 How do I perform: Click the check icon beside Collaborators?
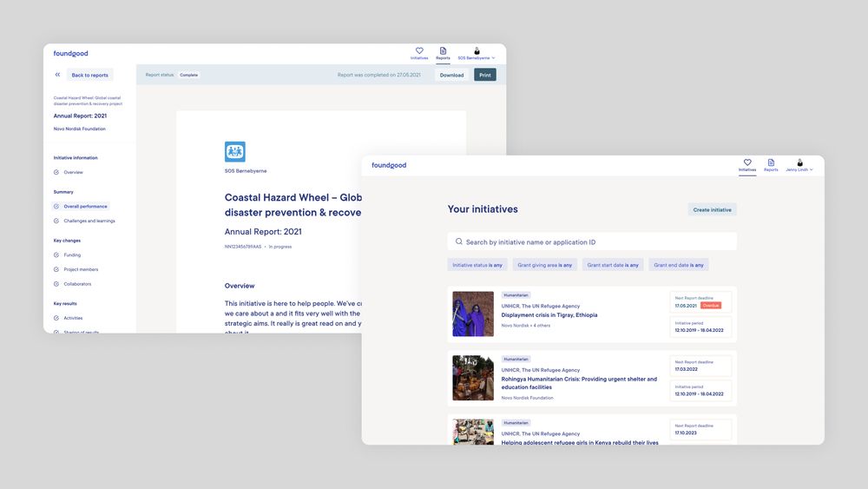[x=56, y=283]
